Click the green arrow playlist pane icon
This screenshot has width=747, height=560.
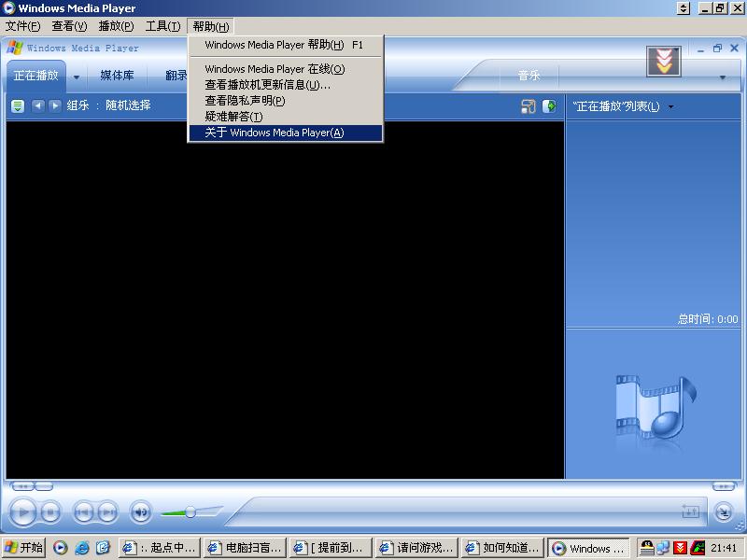[x=549, y=106]
